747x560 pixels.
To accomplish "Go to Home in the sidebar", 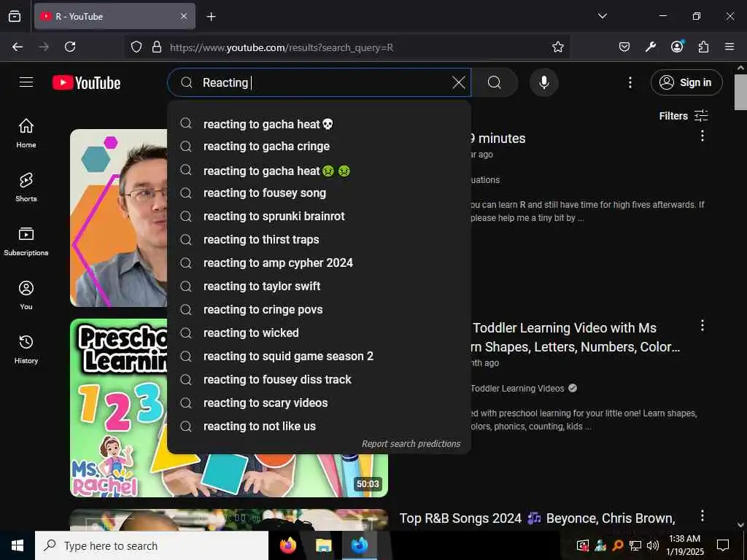I will [x=26, y=133].
